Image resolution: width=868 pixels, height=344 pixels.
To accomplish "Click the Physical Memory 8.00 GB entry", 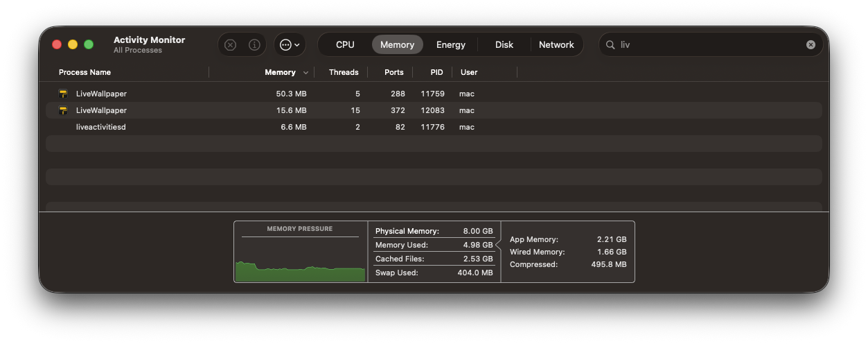I will (434, 231).
